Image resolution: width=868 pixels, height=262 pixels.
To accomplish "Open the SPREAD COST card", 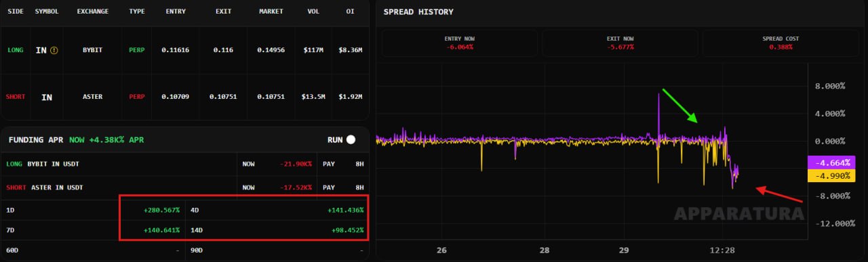I will tap(781, 43).
